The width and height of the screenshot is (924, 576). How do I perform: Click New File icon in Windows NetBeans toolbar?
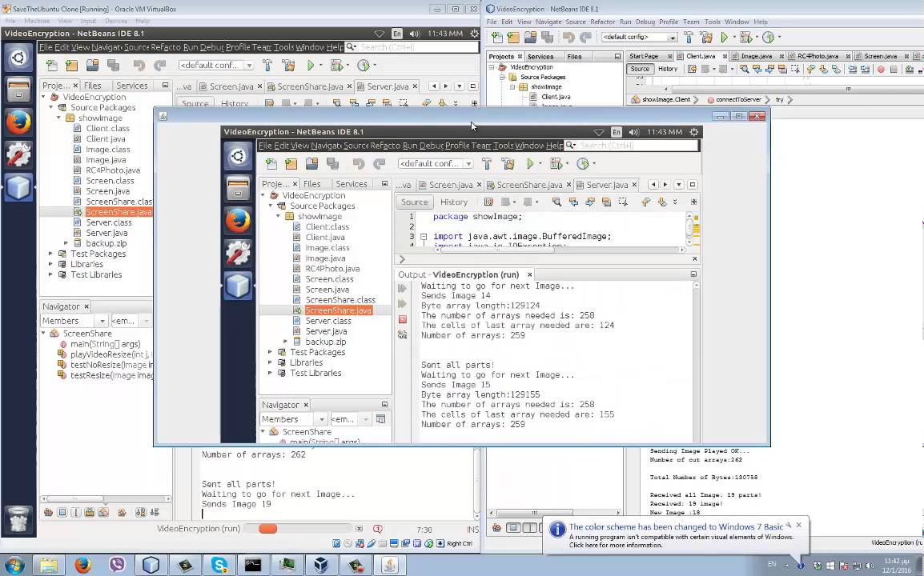pyautogui.click(x=497, y=38)
